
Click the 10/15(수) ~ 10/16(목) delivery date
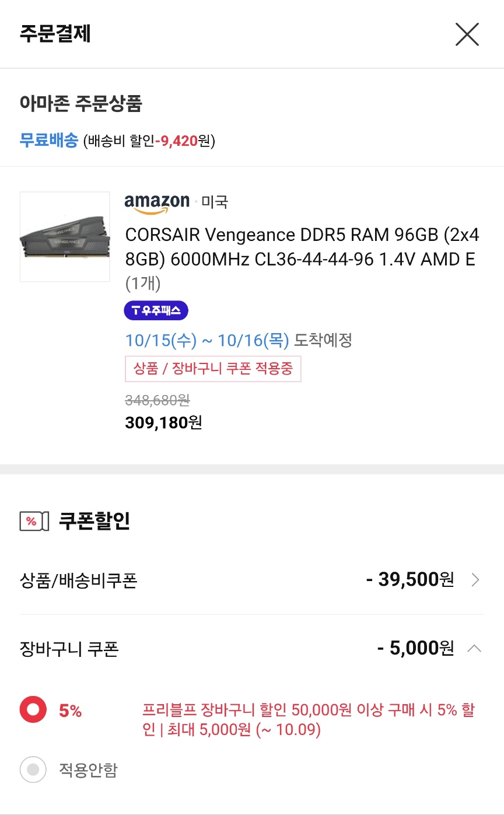click(207, 340)
